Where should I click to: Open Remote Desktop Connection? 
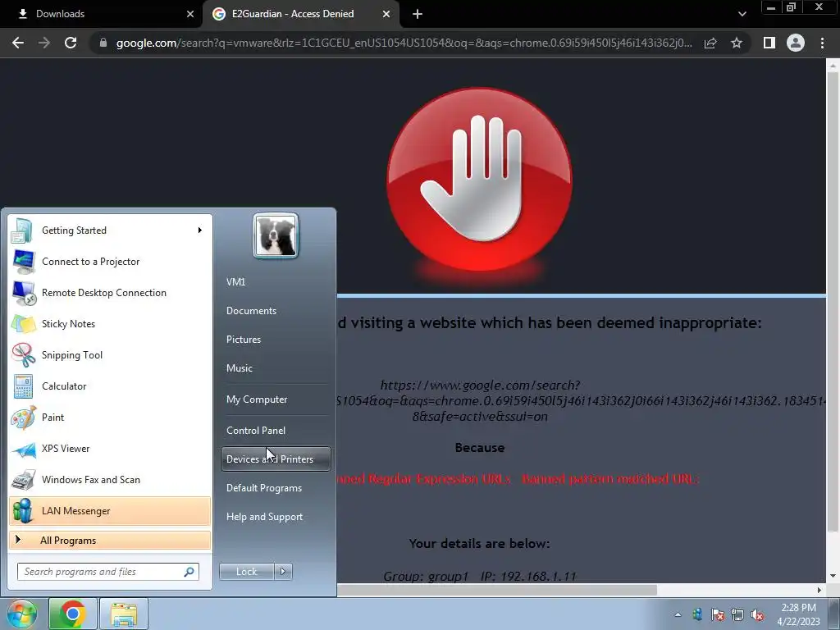pos(110,293)
